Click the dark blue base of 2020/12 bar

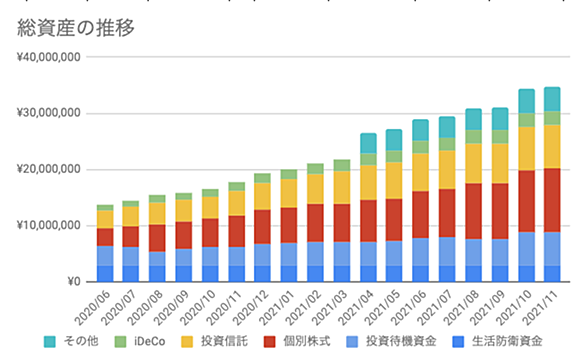(262, 274)
